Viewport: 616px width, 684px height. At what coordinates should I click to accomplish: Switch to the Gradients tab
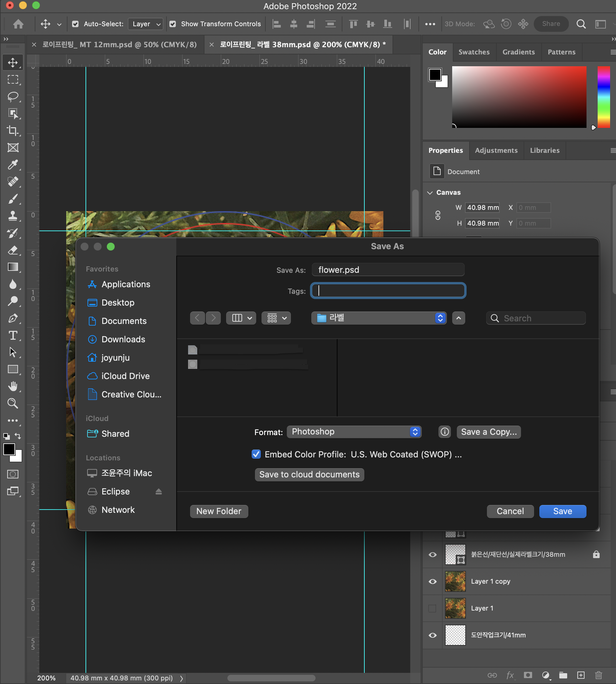pyautogui.click(x=518, y=52)
